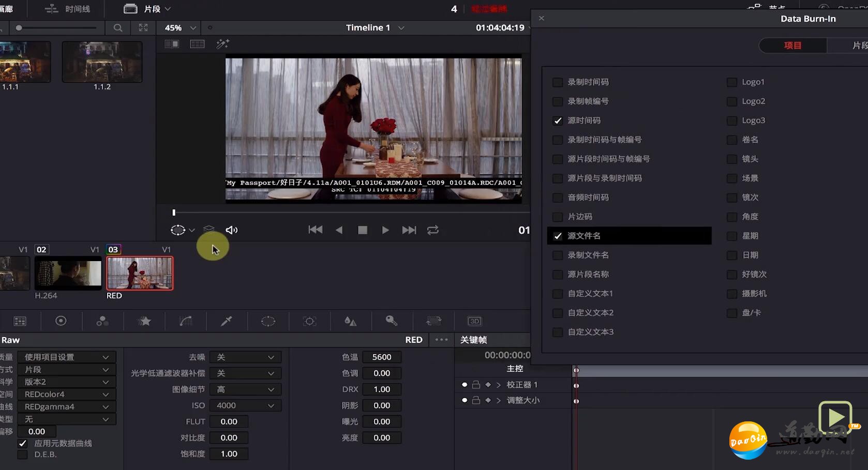Uncheck the 源时间码 checkbox
The height and width of the screenshot is (470, 868).
[x=558, y=120]
